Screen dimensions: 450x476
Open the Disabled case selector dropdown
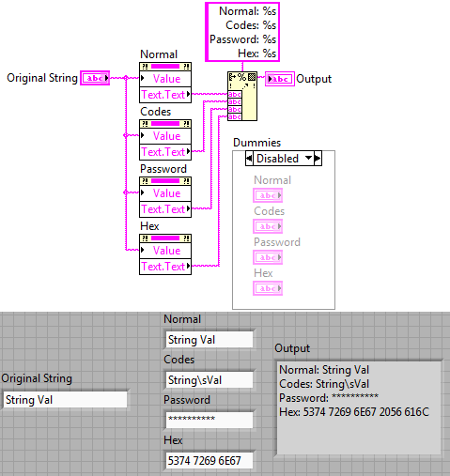308,158
